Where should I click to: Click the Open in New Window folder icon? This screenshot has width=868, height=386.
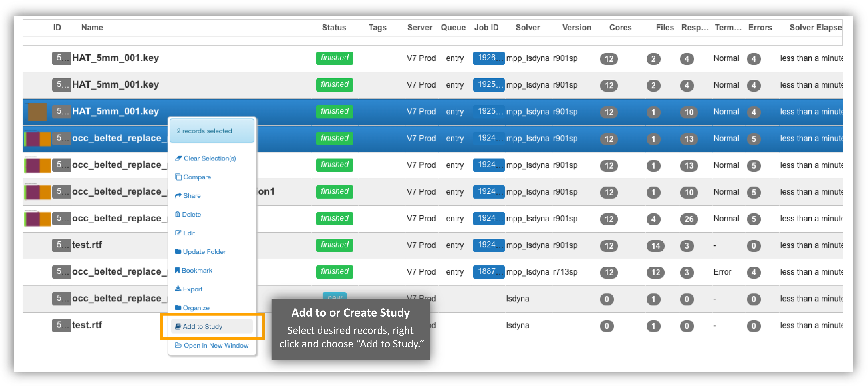[178, 345]
